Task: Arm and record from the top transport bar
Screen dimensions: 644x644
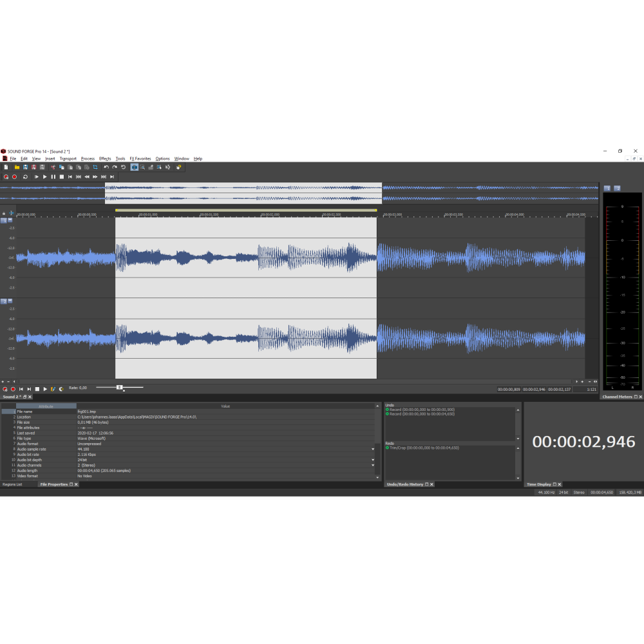Action: [x=6, y=176]
